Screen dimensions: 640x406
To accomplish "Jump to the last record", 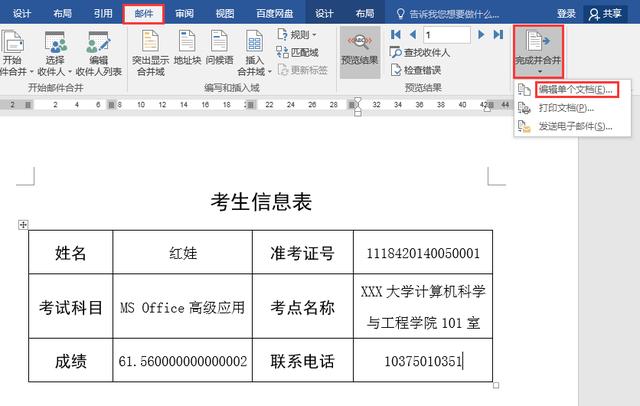I will [498, 35].
